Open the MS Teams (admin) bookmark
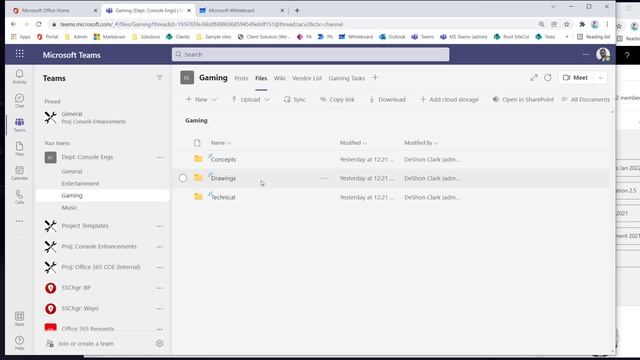 pos(464,37)
